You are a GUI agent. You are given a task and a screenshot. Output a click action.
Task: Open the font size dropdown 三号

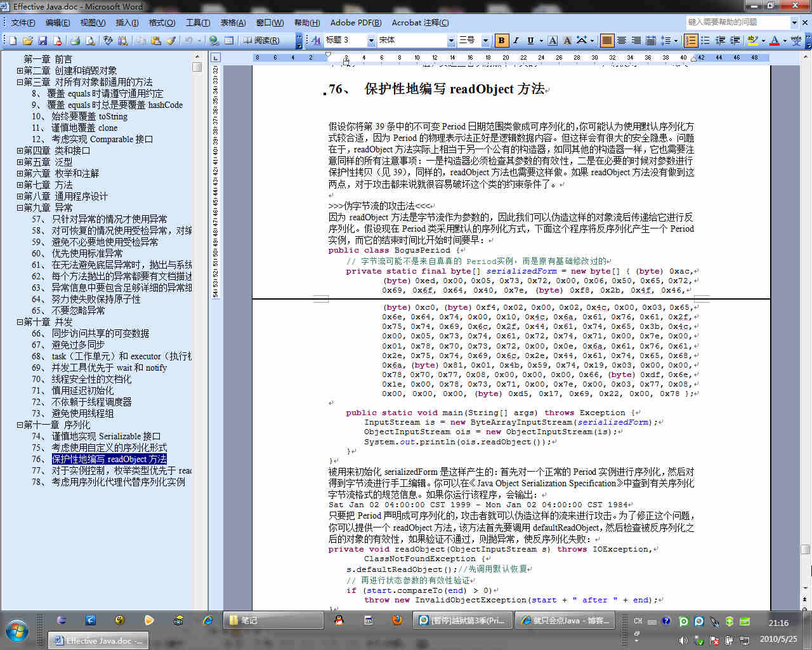(485, 41)
